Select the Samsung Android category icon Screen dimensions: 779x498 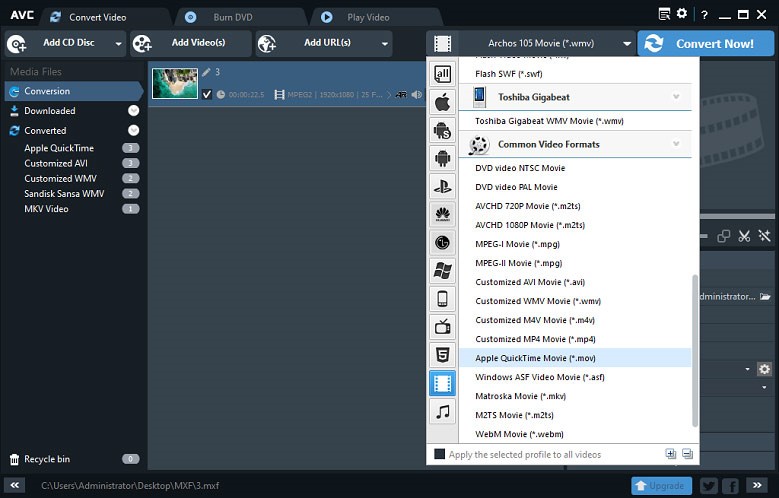pos(442,131)
